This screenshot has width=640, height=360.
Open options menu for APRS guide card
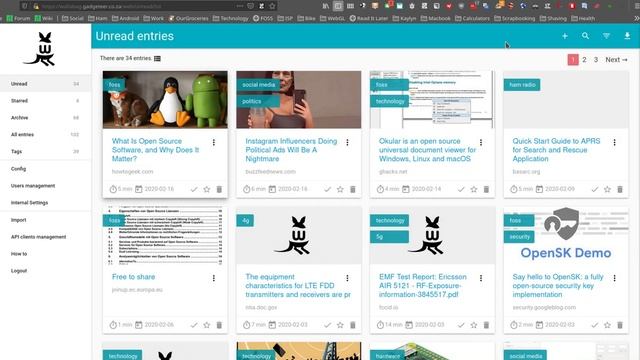coord(614,142)
